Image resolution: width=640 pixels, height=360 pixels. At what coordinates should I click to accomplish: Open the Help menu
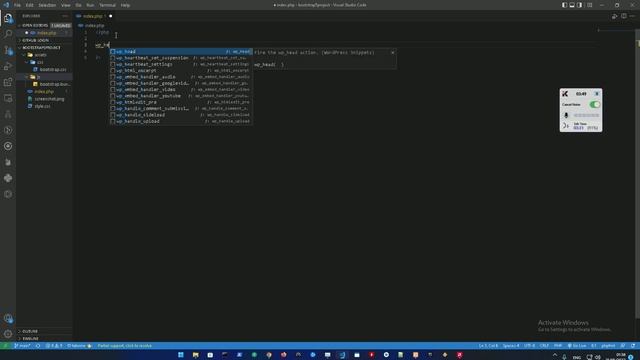[x=125, y=5]
